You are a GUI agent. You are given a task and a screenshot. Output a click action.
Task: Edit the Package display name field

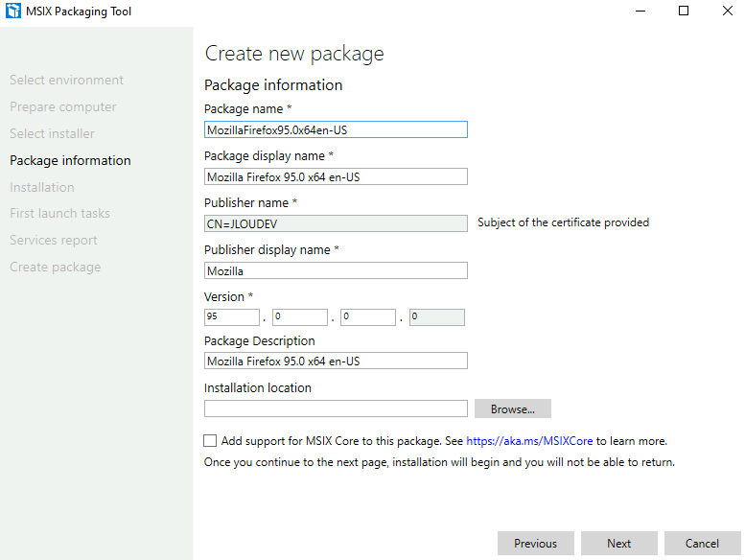pyautogui.click(x=336, y=176)
